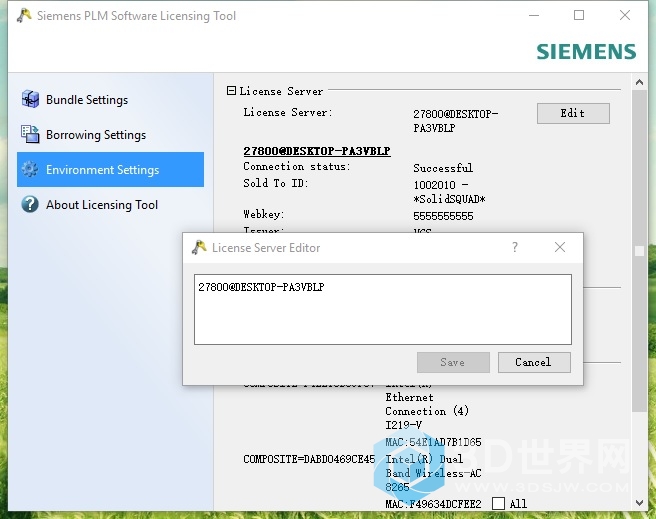This screenshot has width=656, height=519.
Task: Open help in License Server Editor dialog
Action: [515, 247]
